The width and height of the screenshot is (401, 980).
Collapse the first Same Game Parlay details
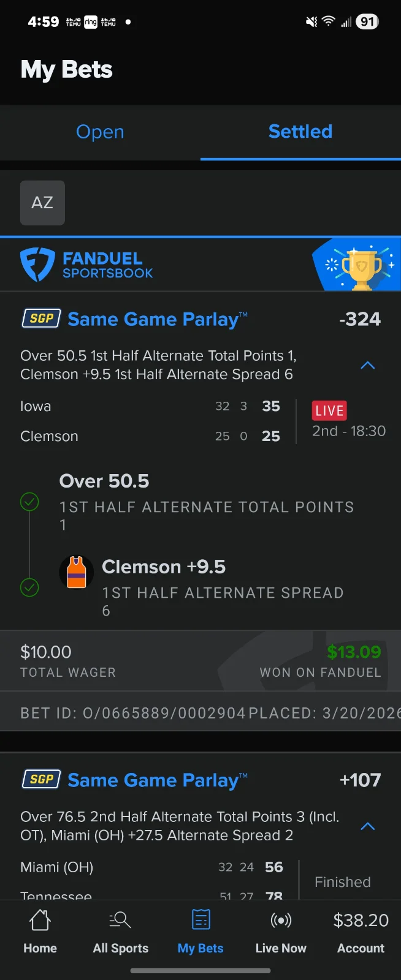tap(367, 365)
